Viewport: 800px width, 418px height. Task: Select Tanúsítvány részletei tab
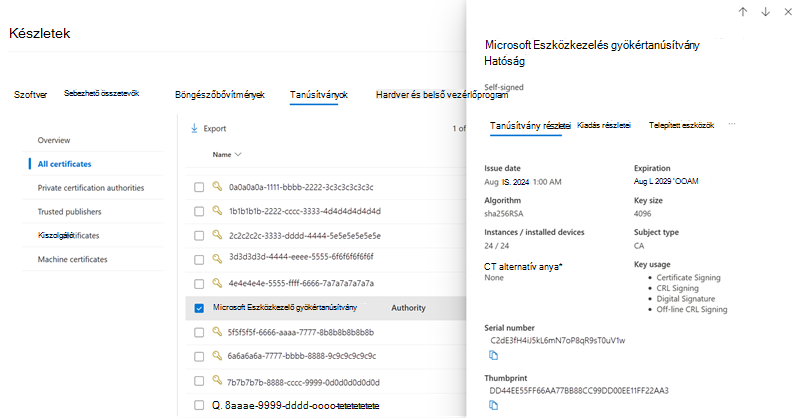[530, 126]
